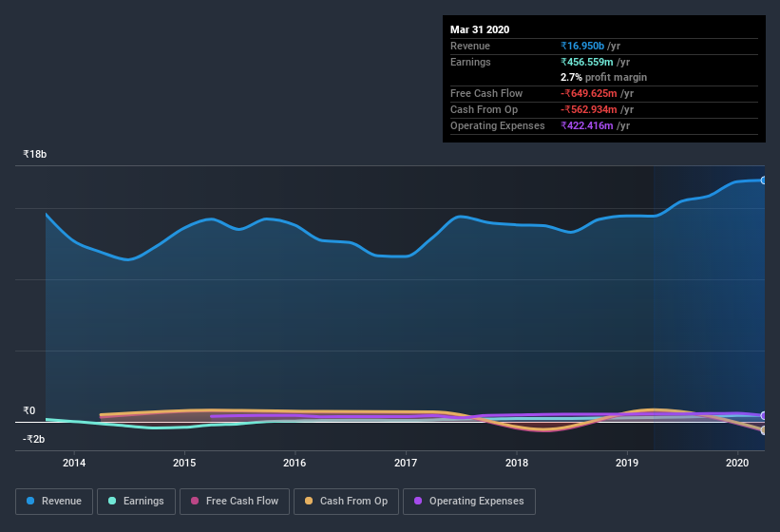Click the Cash From Op label in tooltip
The image size is (780, 532).
point(484,109)
